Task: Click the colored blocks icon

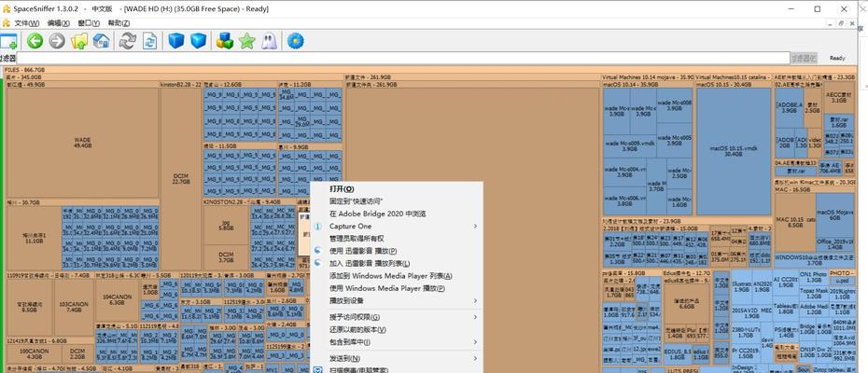Action: click(225, 40)
